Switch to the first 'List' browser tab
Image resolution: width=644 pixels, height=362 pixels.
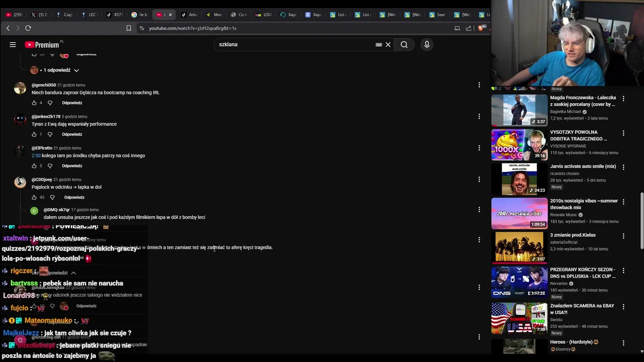click(338, 15)
